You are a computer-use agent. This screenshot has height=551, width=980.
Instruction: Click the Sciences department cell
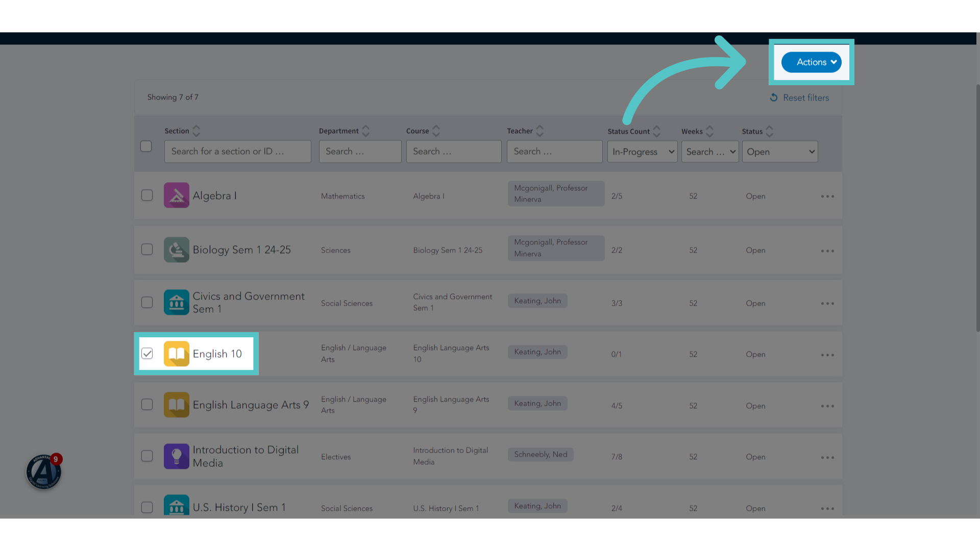pos(335,251)
